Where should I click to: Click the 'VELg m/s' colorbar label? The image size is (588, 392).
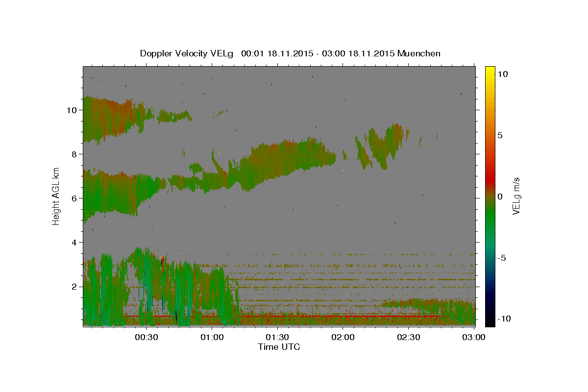coord(516,195)
